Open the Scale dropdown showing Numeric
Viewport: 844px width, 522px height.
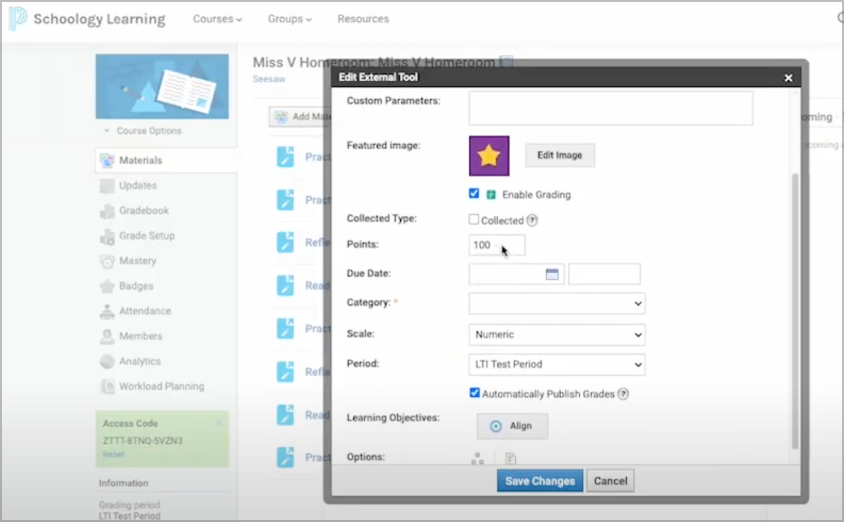(x=556, y=335)
